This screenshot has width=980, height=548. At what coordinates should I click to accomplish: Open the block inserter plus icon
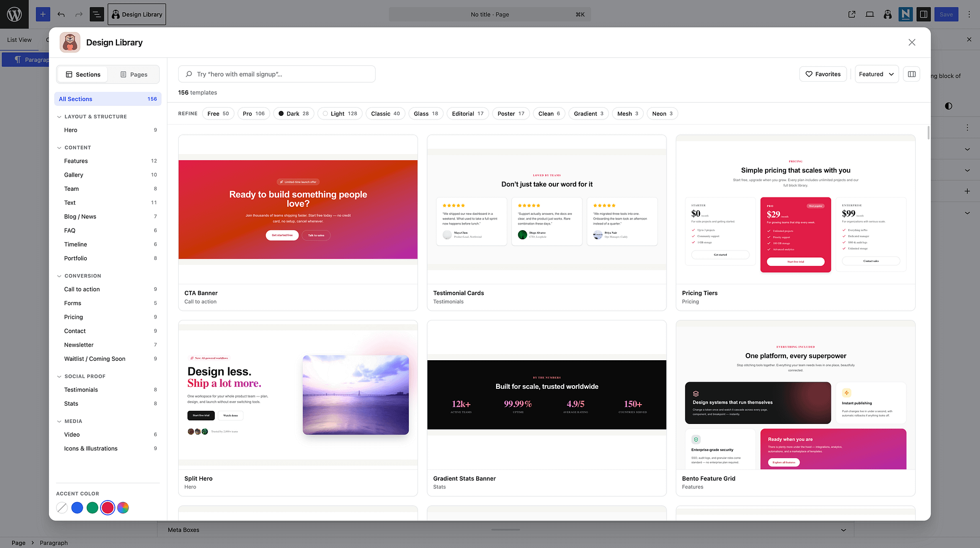click(43, 14)
